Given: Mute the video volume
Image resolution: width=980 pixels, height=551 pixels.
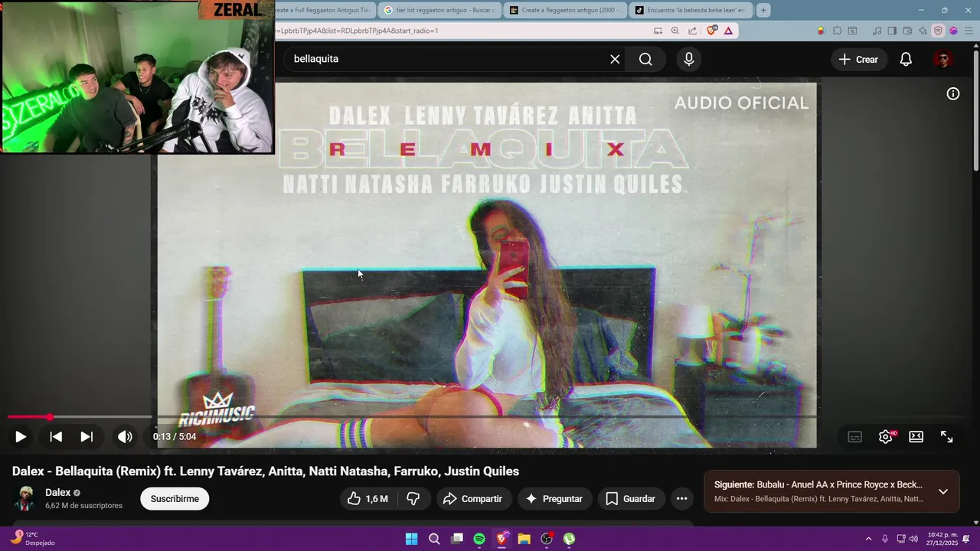Looking at the screenshot, I should 125,437.
